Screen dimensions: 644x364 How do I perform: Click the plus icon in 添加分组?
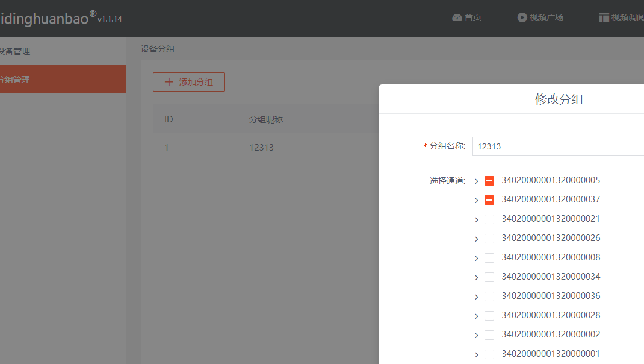tap(169, 82)
